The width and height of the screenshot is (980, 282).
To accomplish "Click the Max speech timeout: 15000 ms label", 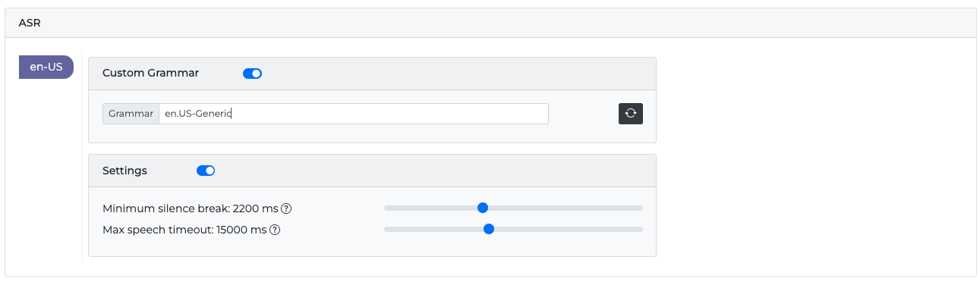I will pos(184,230).
